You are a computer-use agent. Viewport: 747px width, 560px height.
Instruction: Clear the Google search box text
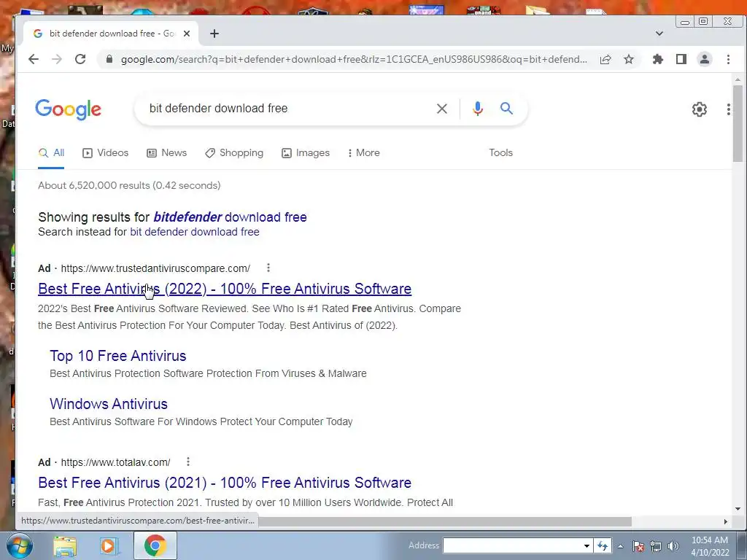click(x=441, y=109)
